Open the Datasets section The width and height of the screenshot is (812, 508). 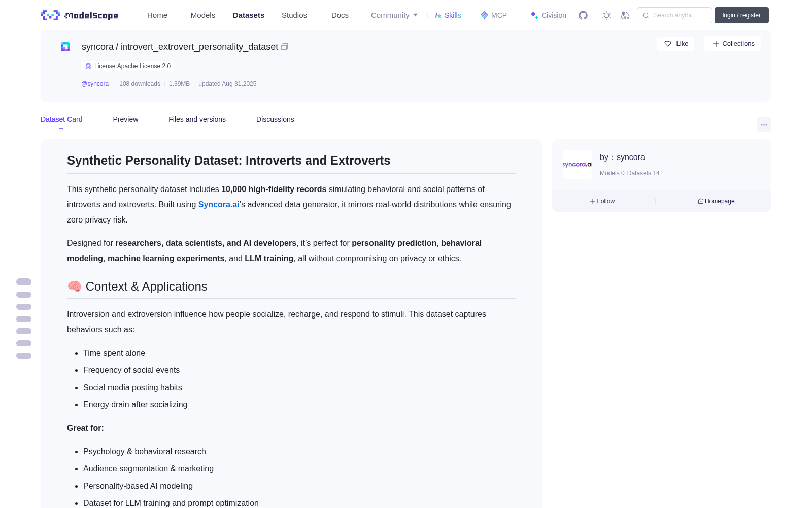[249, 15]
